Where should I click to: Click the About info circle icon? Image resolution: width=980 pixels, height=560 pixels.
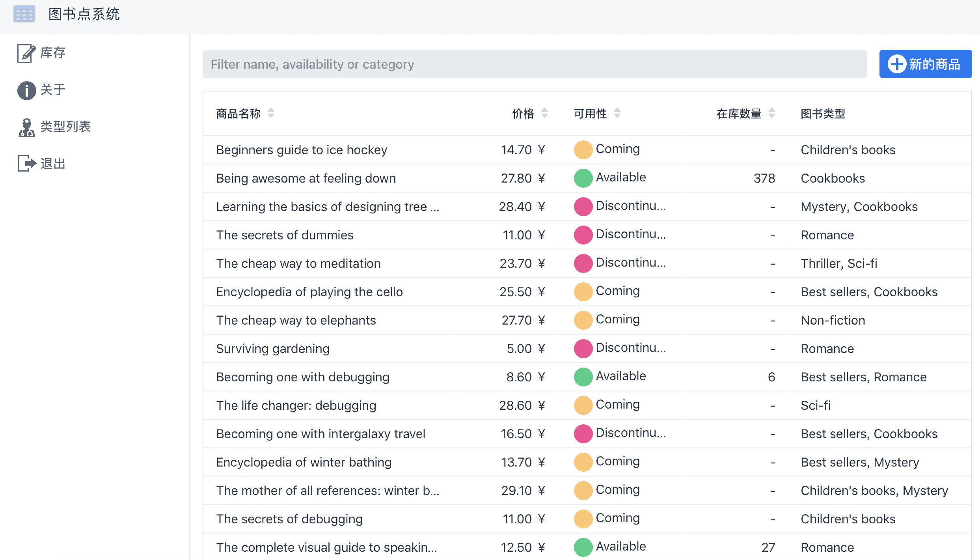click(26, 90)
